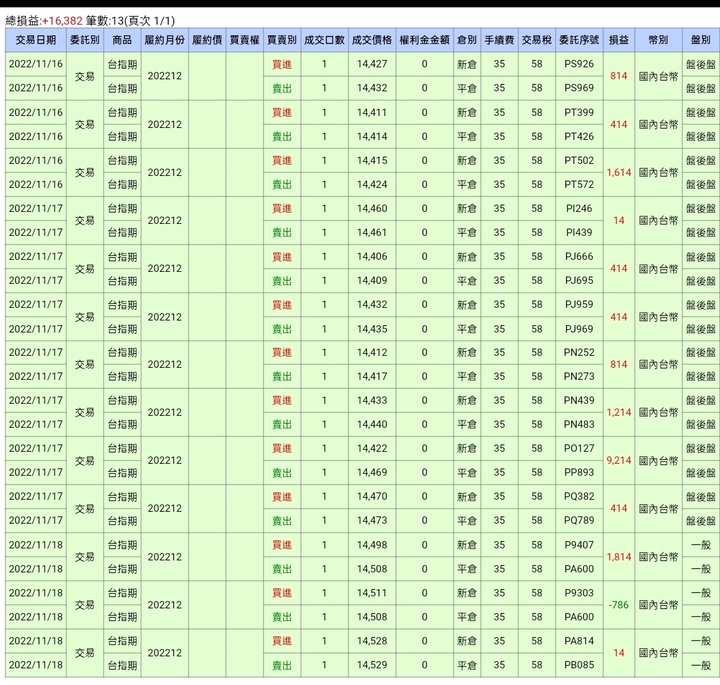Click the 商品 column header
This screenshot has width=720, height=685.
coord(122,40)
